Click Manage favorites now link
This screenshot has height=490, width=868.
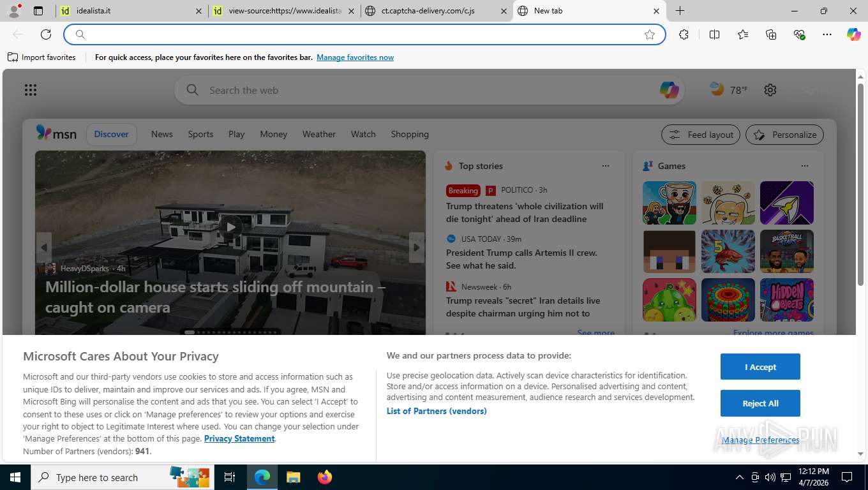pyautogui.click(x=355, y=57)
